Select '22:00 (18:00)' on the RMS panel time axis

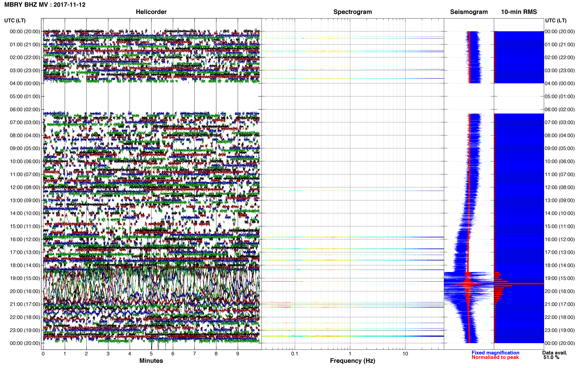(x=560, y=317)
